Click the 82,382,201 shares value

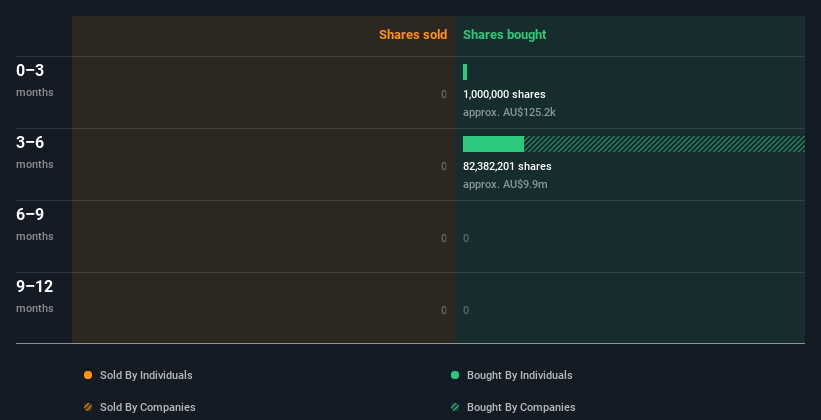click(x=507, y=166)
